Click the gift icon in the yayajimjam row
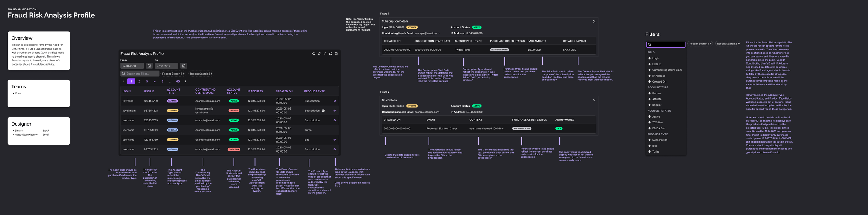 pos(323,111)
